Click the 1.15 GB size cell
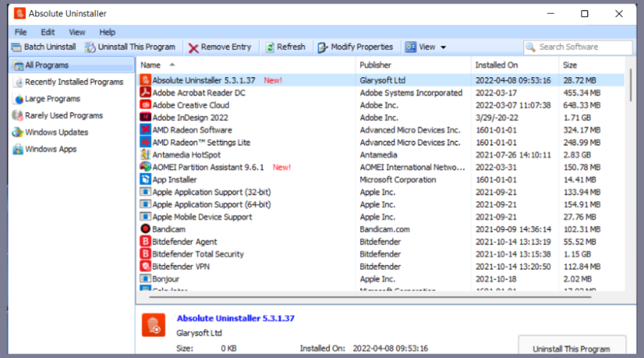The height and width of the screenshot is (358, 644). point(577,254)
